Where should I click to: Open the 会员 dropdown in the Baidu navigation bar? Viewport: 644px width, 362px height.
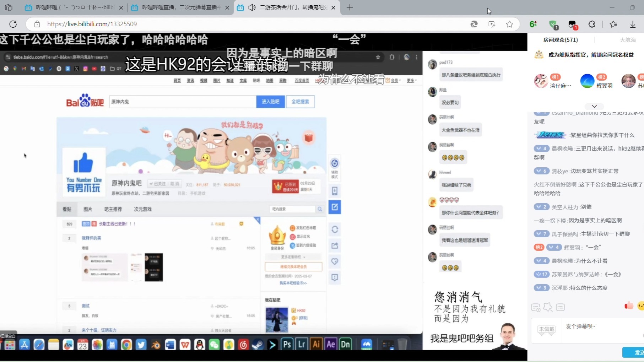(x=394, y=80)
